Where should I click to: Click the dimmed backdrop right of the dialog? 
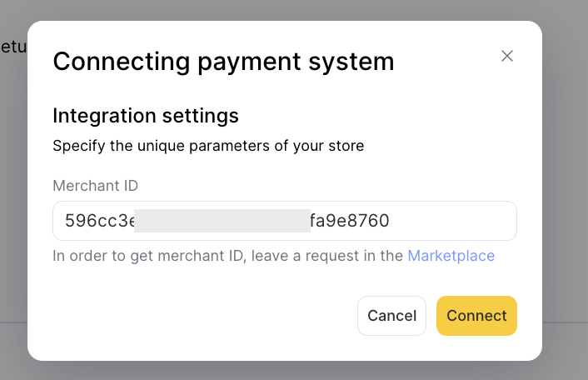566,187
